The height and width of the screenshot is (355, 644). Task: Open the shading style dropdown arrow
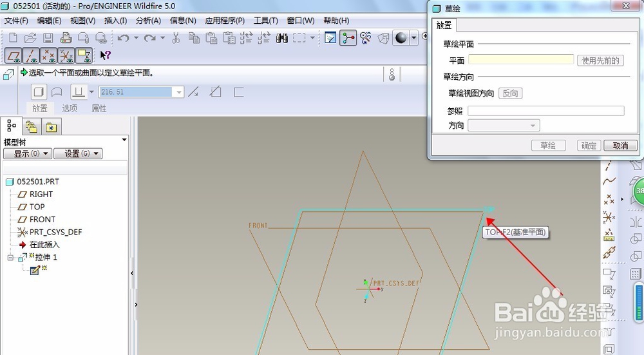coord(413,38)
